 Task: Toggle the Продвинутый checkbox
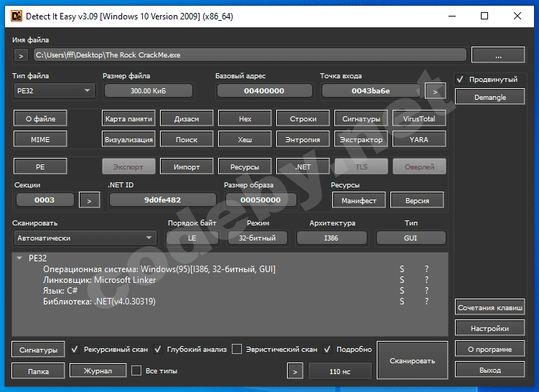[460, 80]
